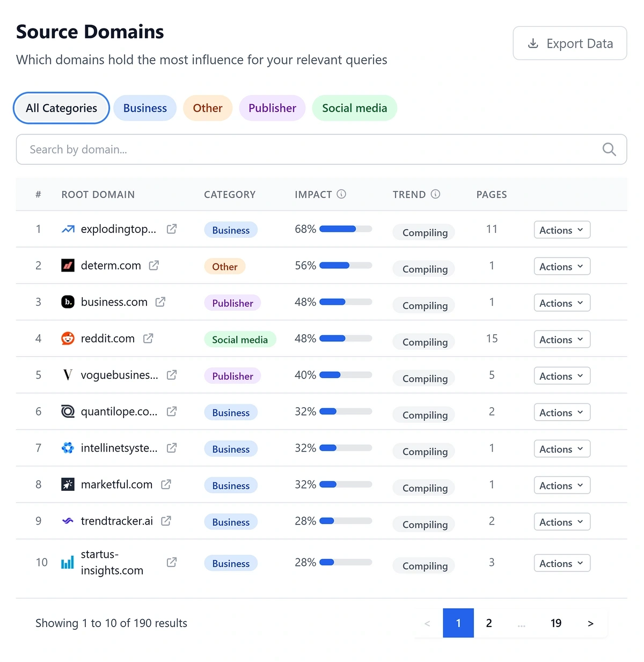Open external link icon beside trendtracker.ai
644x662 pixels.
(x=166, y=521)
